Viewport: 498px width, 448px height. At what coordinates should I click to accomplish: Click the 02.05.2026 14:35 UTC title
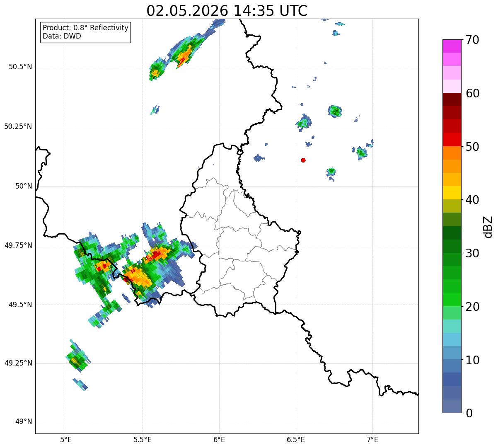pyautogui.click(x=227, y=11)
